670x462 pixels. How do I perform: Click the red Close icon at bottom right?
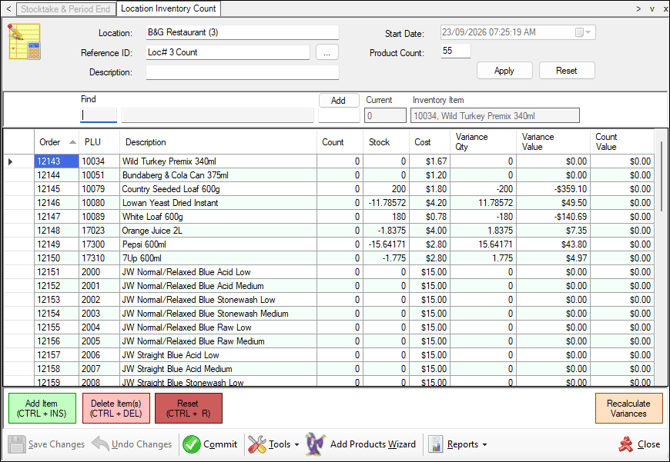pos(626,444)
